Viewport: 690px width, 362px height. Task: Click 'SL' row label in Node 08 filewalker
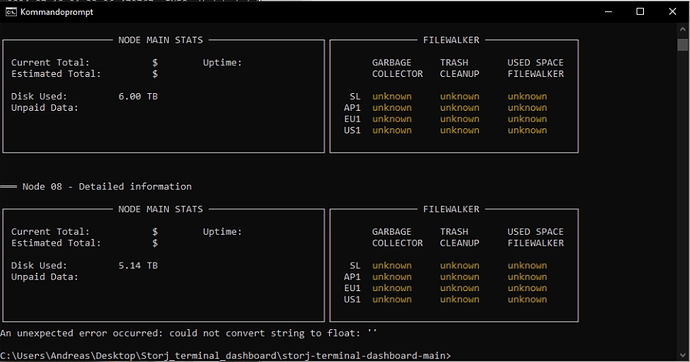355,266
